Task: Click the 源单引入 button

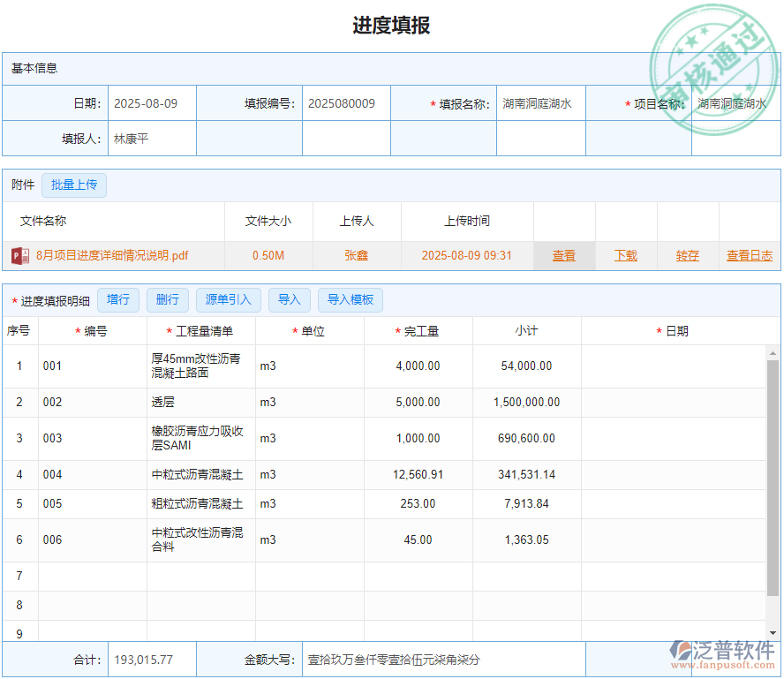Action: 228,299
